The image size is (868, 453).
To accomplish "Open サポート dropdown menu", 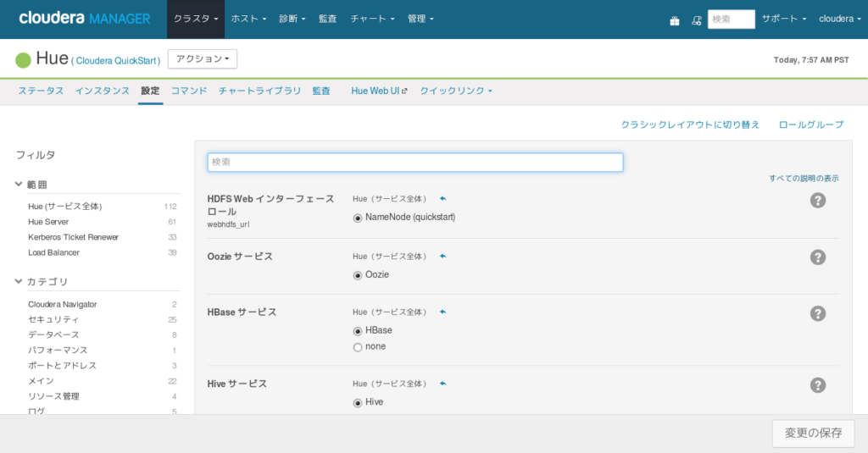I will (x=784, y=19).
